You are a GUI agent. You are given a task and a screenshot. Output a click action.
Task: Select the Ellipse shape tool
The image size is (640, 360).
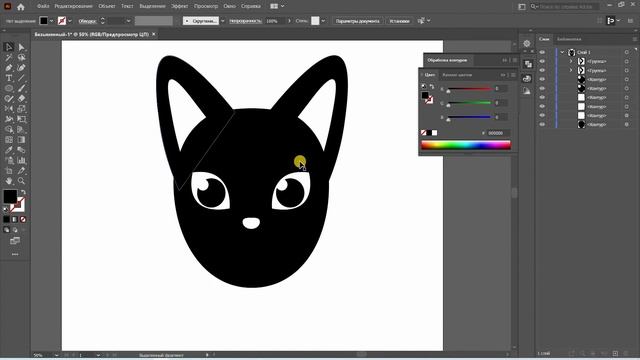point(9,88)
